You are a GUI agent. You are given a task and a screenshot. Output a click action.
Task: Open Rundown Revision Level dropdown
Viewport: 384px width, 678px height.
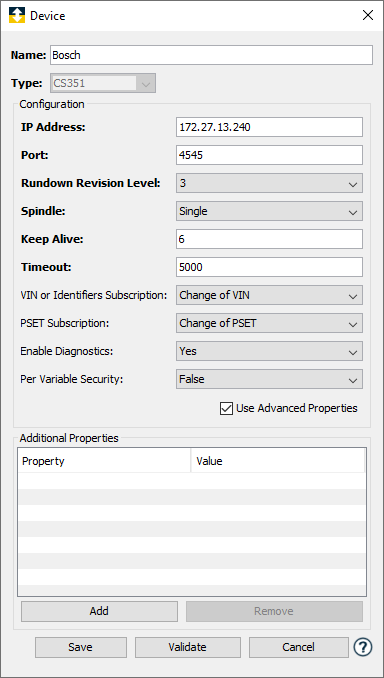[269, 183]
